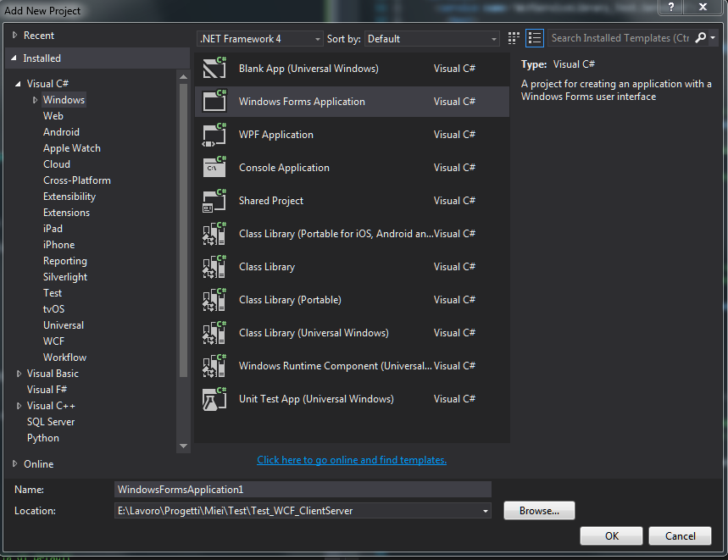Switch to medium icons list view
Viewport: 728px width, 560px height.
534,38
